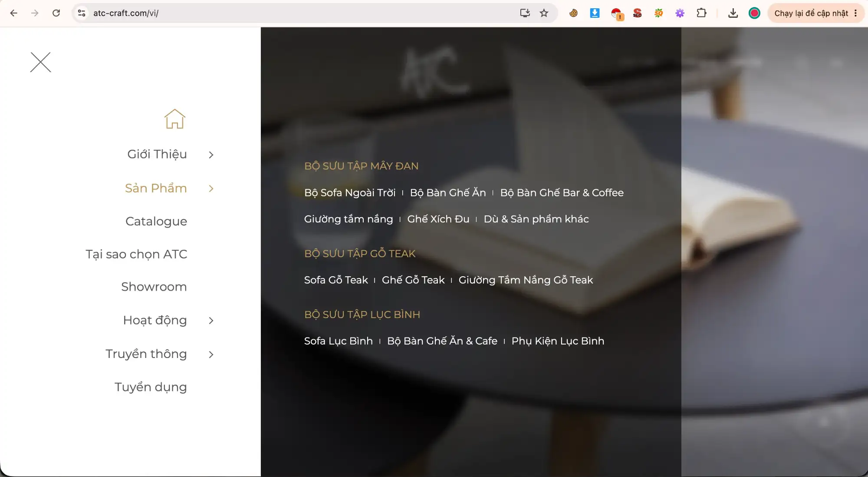Screen dimensions: 868x477
Task: Show browser downloads
Action: [733, 13]
